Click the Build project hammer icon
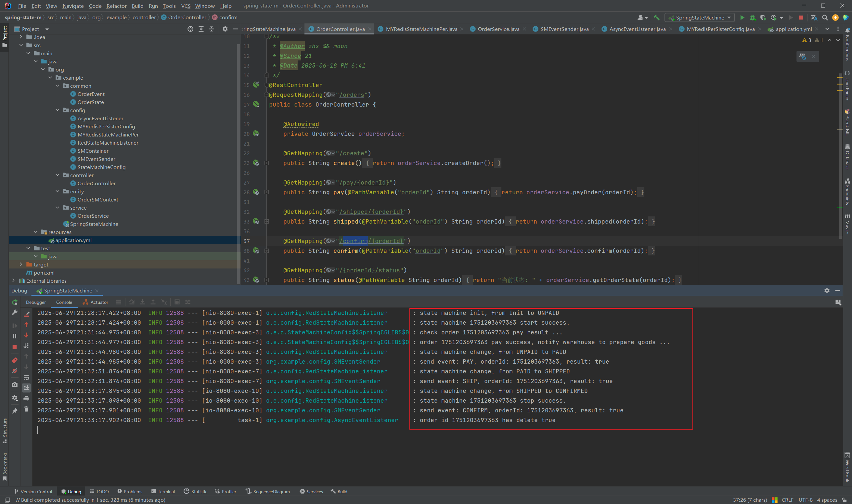 (656, 18)
